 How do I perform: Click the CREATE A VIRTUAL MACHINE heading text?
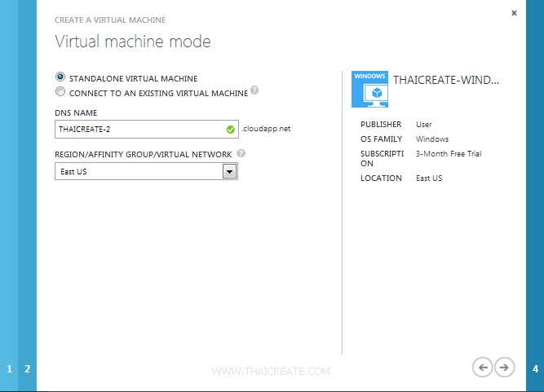click(110, 20)
